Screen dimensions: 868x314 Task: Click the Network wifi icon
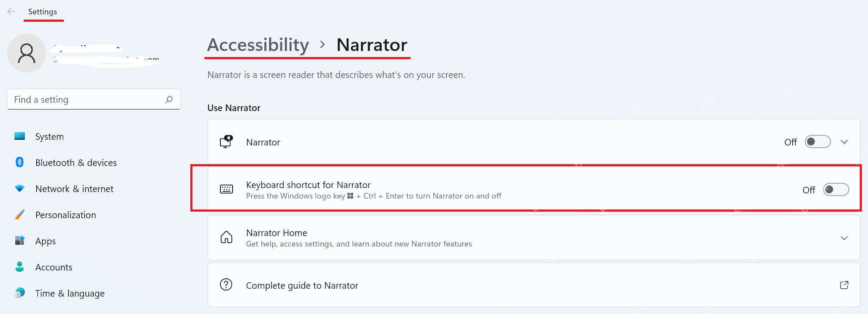[x=20, y=189]
